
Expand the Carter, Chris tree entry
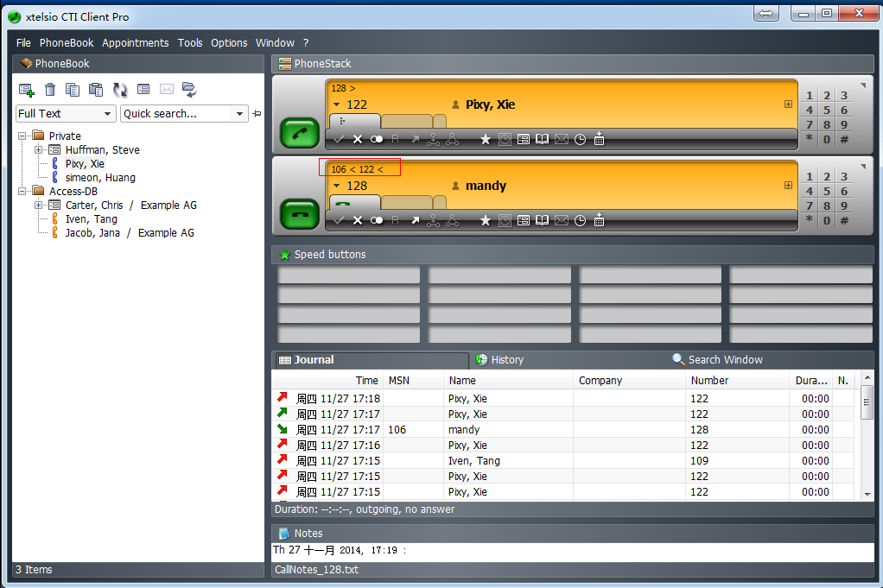tap(38, 205)
